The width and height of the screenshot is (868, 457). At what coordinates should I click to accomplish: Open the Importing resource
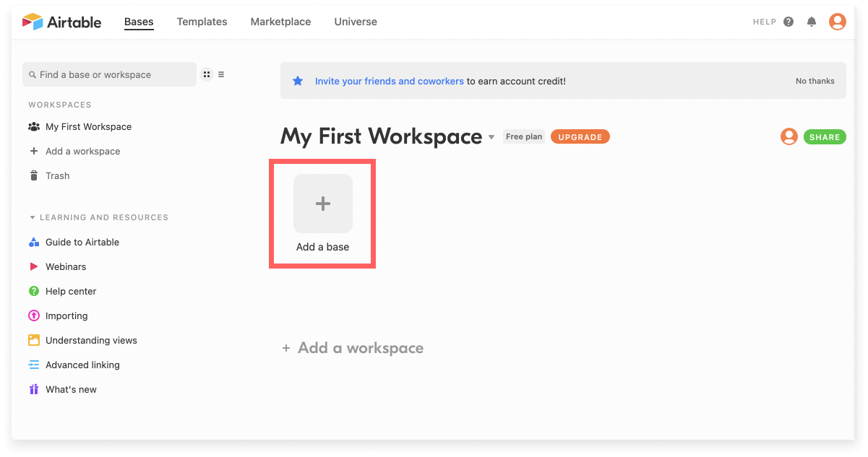click(66, 315)
